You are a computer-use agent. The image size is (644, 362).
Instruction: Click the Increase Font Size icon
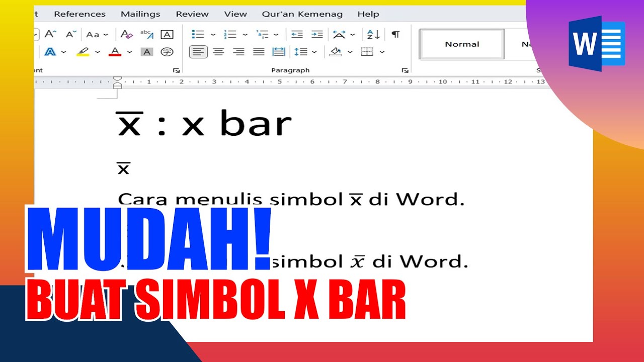[50, 34]
